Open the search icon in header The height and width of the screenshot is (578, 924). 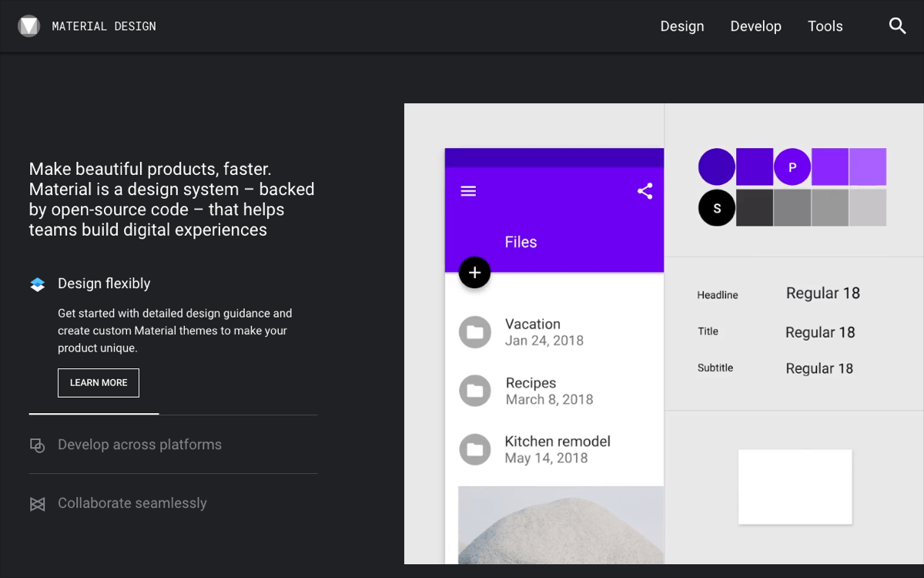coord(897,26)
